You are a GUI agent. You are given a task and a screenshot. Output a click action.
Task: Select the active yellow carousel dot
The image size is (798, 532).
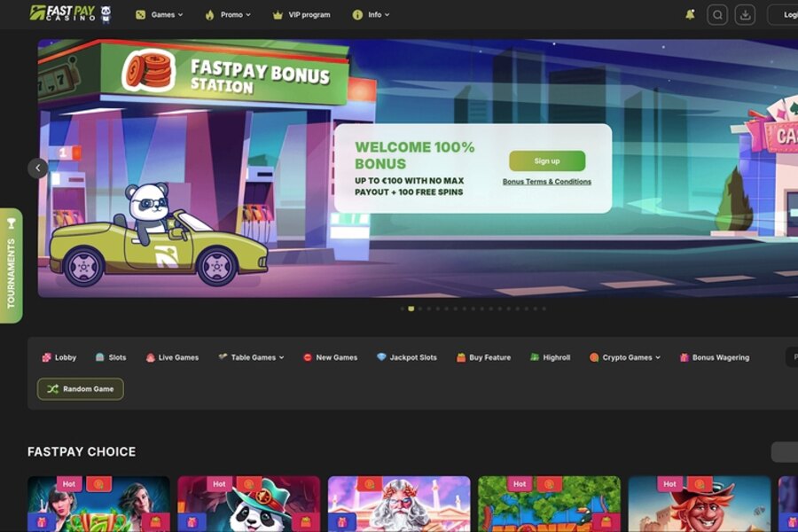411,309
